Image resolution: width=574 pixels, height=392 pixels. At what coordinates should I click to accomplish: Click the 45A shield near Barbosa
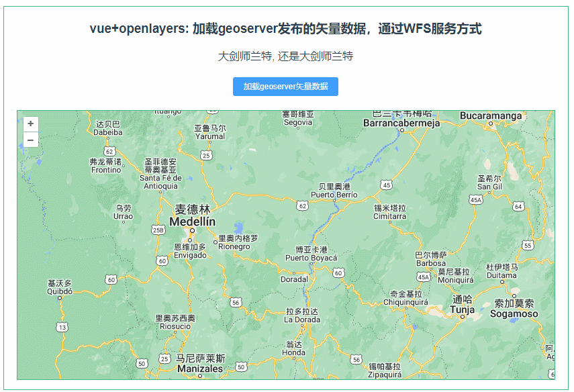424,277
